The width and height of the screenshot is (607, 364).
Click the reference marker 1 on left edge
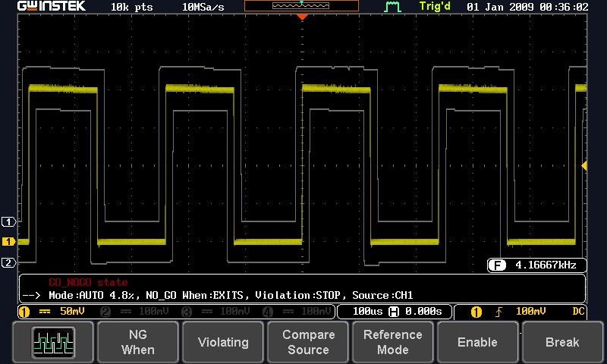pyautogui.click(x=8, y=221)
